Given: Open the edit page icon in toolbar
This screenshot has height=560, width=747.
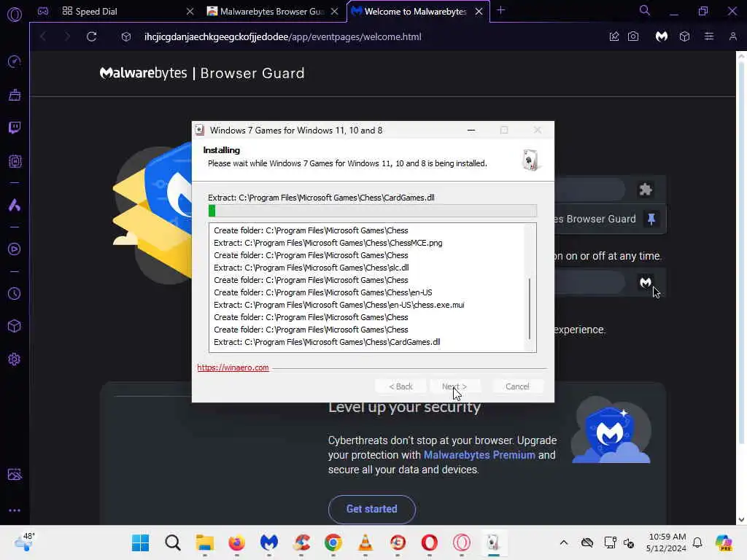Looking at the screenshot, I should pyautogui.click(x=614, y=36).
